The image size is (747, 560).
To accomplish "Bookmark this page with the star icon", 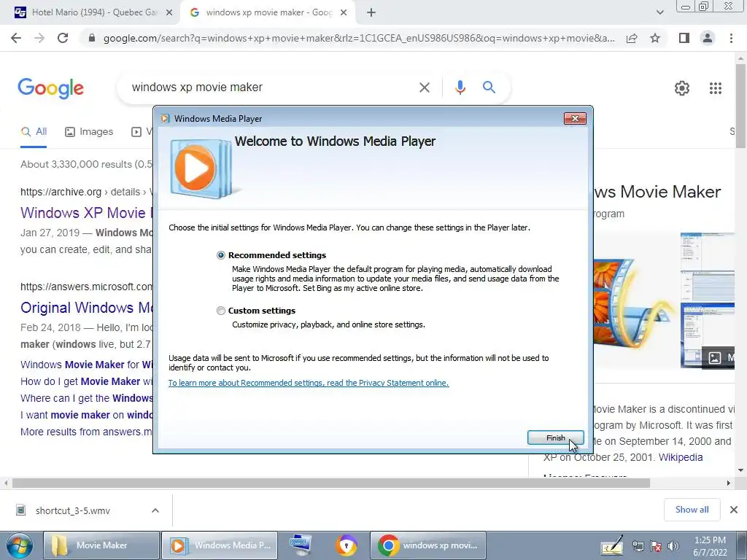I will coord(655,38).
